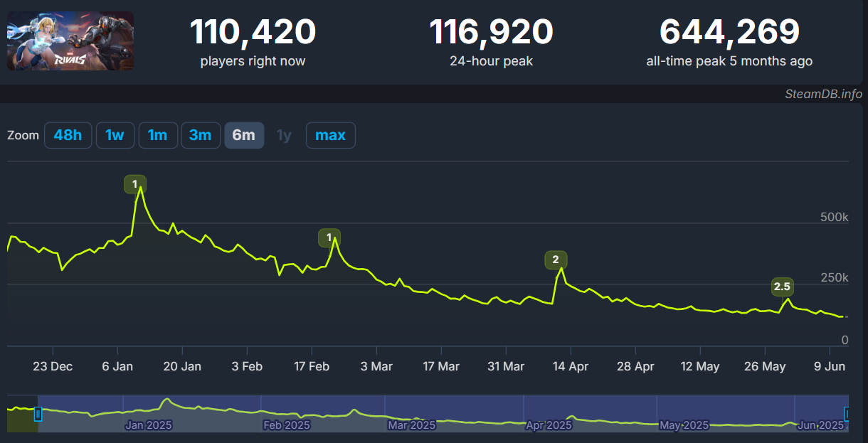Select the 48h zoom range

point(68,135)
